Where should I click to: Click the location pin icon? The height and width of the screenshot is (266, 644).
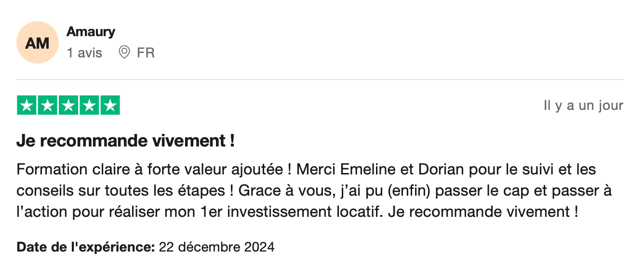[124, 52]
